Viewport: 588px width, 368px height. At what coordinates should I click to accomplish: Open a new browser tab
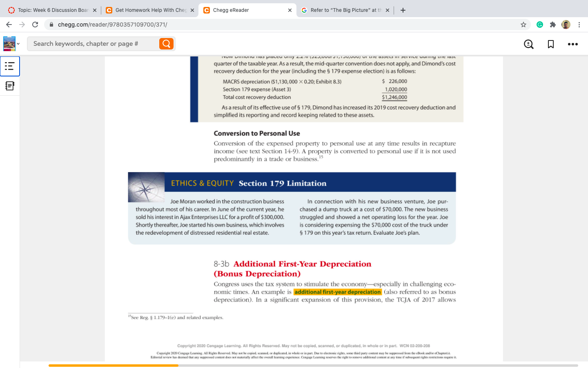click(403, 10)
